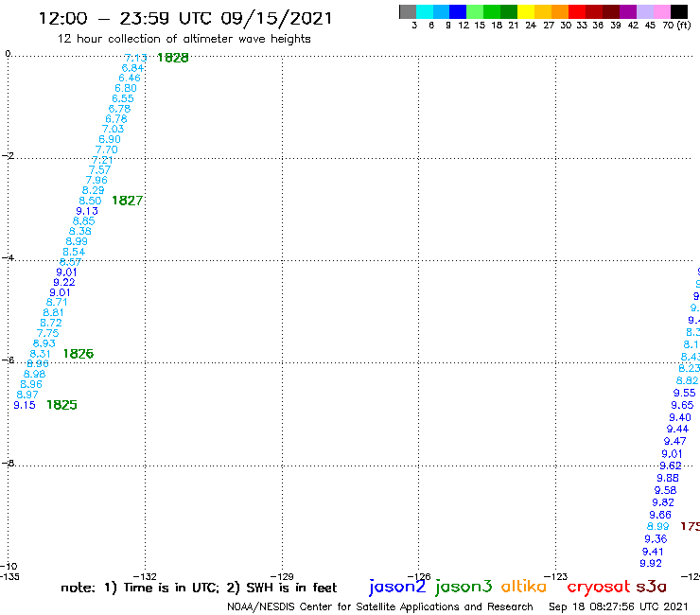Click the 8.65 wave height value

coord(83,221)
